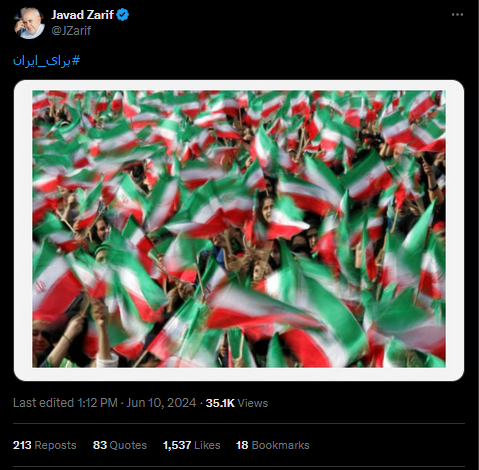Image resolution: width=479 pixels, height=470 pixels.
Task: Click the 1:12 PM post time
Action: [97, 403]
